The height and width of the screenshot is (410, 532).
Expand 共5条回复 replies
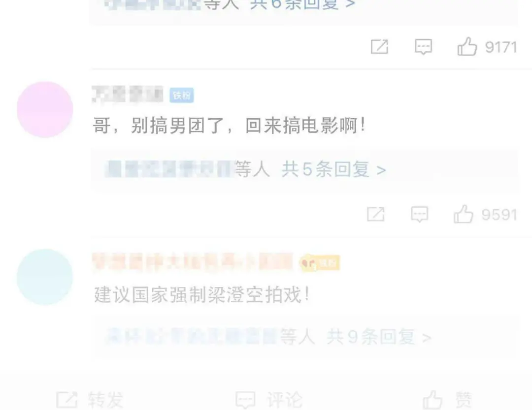pos(333,169)
